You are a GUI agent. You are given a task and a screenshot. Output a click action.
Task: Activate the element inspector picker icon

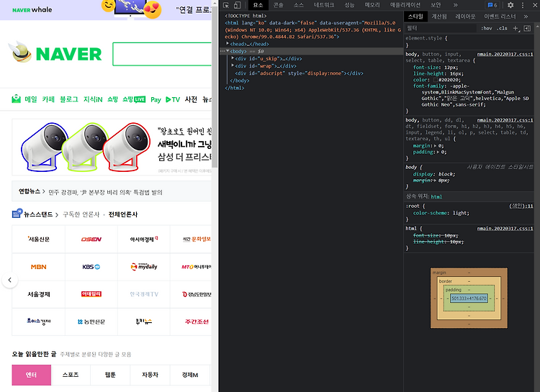point(226,5)
